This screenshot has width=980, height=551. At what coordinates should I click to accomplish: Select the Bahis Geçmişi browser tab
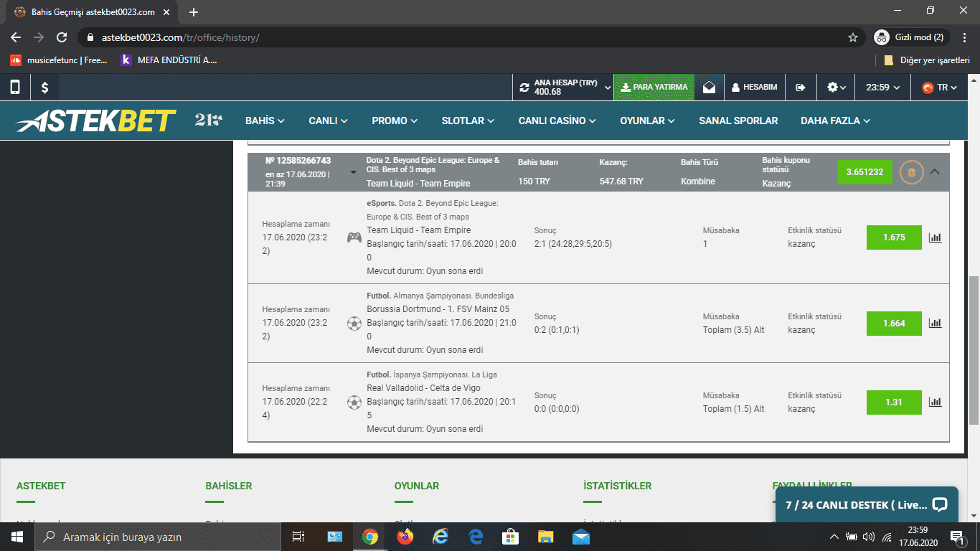[93, 12]
